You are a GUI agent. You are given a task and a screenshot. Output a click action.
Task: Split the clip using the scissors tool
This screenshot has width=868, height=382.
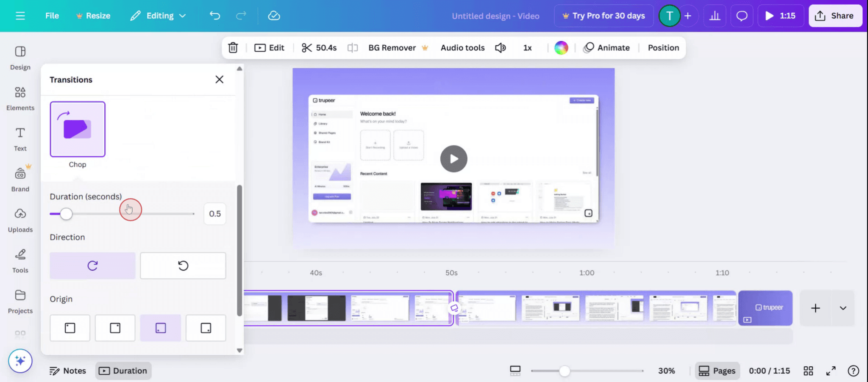[x=306, y=47]
